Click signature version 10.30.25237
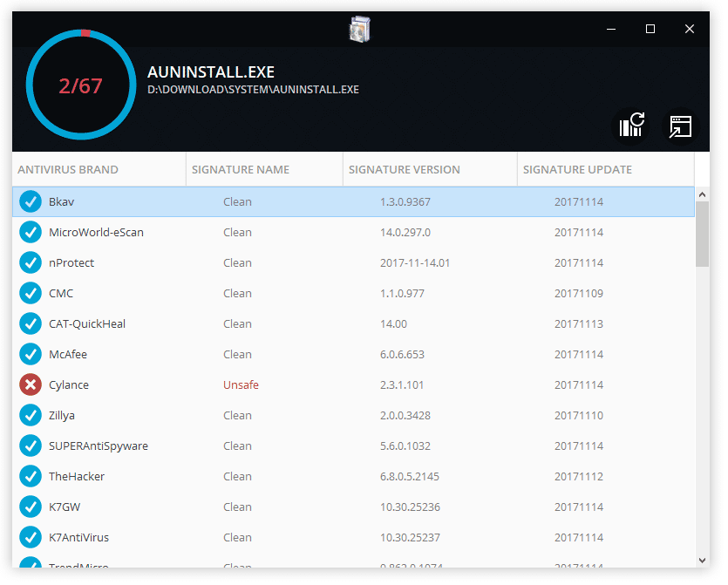Screen dimensions: 728x585 coord(410,538)
